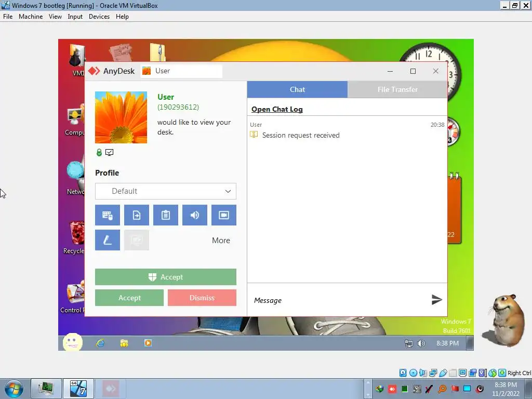This screenshot has width=532, height=399.
Task: Click the green lock encryption icon
Action: coord(99,153)
